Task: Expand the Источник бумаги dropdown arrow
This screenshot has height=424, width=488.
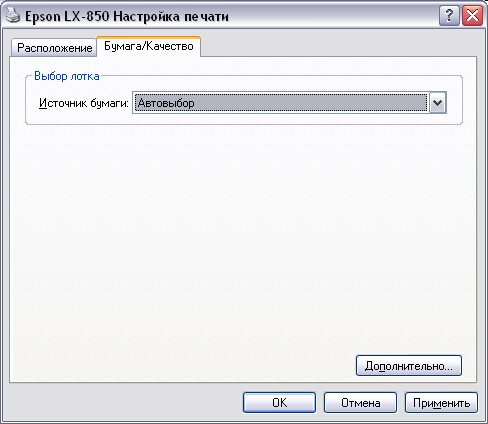Action: pos(437,103)
